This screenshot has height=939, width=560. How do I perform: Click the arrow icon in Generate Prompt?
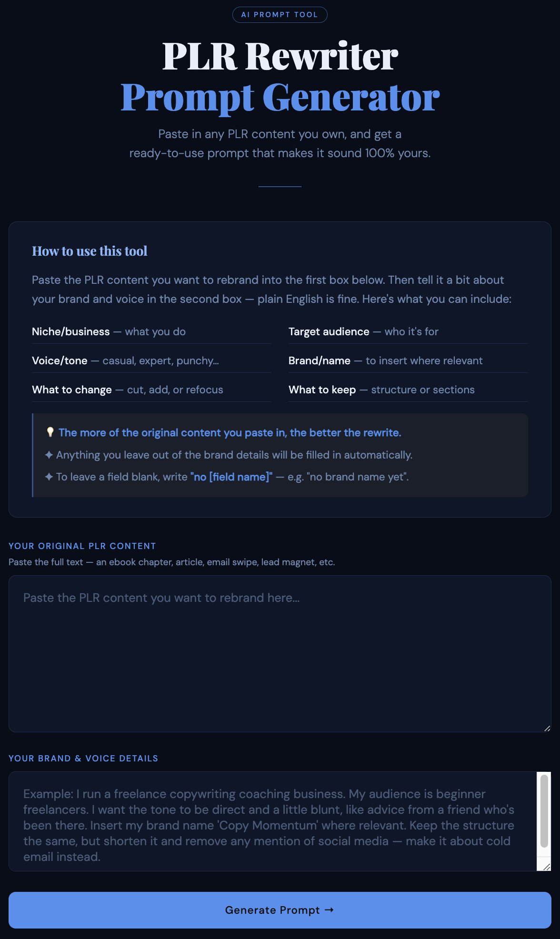pos(329,910)
